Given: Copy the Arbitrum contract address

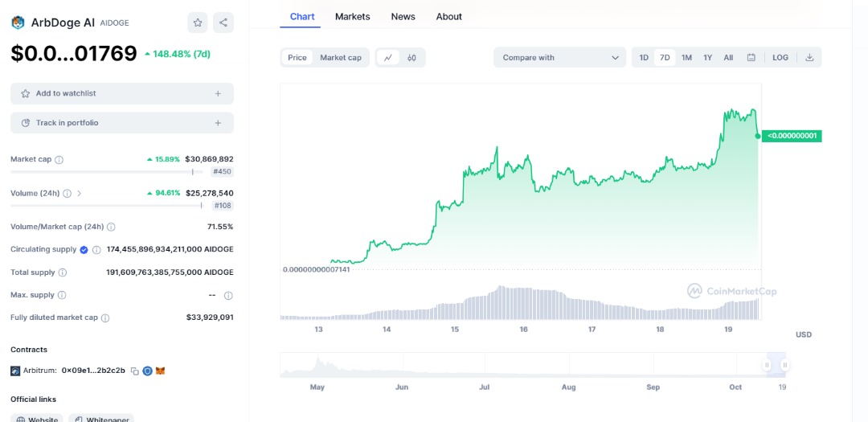Looking at the screenshot, I should (134, 371).
